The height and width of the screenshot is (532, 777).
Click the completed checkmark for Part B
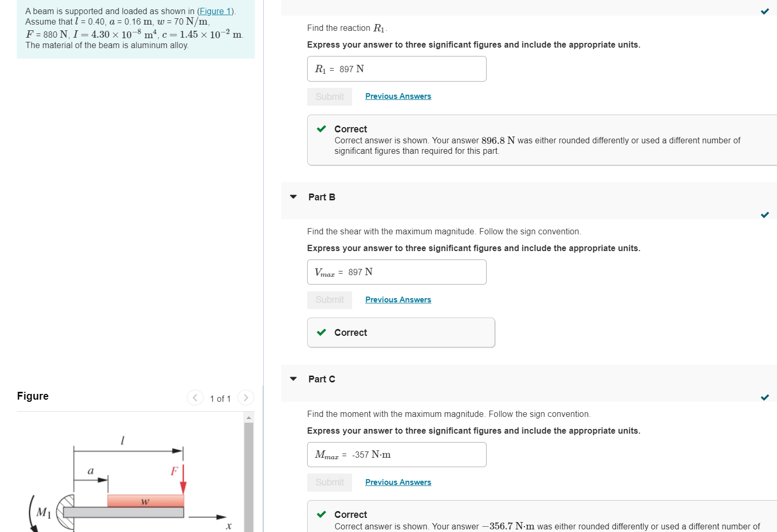coord(765,214)
